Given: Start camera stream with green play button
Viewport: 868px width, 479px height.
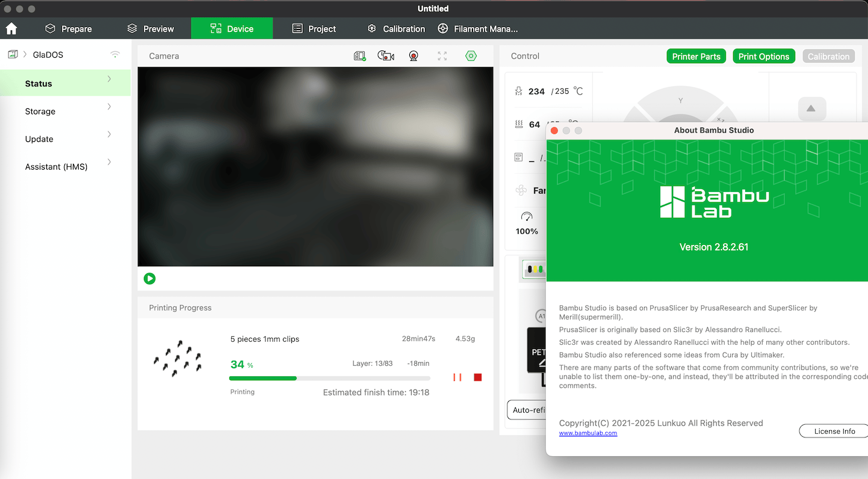Looking at the screenshot, I should tap(150, 279).
